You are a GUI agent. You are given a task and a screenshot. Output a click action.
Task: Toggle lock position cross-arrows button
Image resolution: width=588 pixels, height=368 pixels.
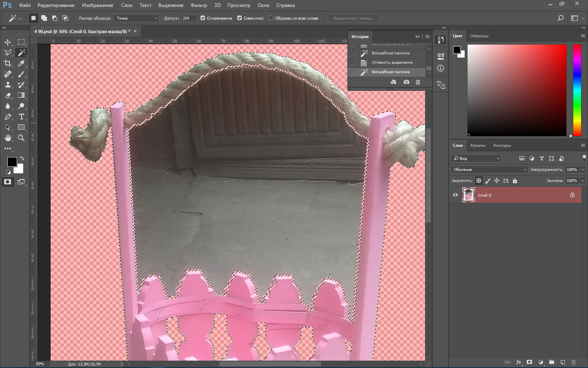497,181
